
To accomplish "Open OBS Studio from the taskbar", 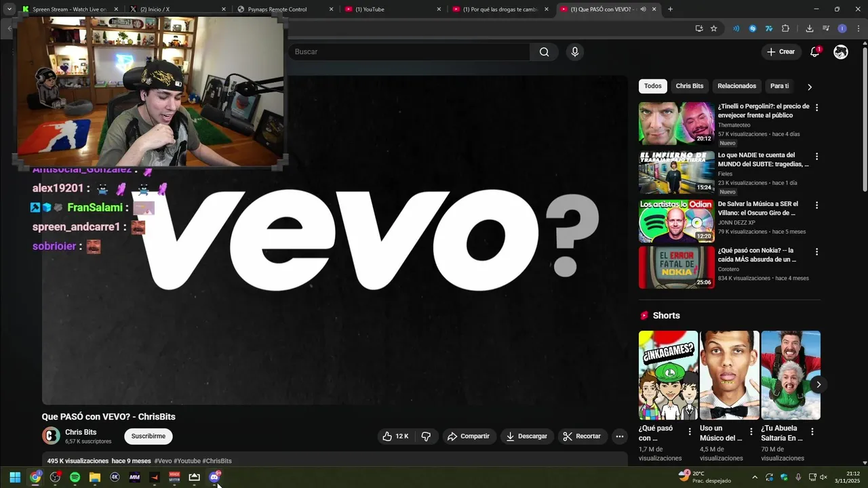I will pos(56,477).
